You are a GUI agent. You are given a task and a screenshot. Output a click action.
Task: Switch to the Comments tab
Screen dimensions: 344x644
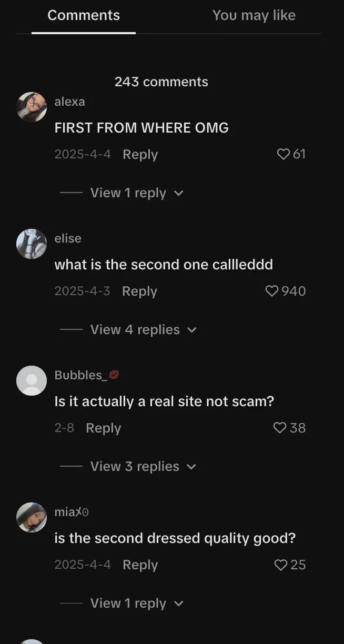point(84,16)
